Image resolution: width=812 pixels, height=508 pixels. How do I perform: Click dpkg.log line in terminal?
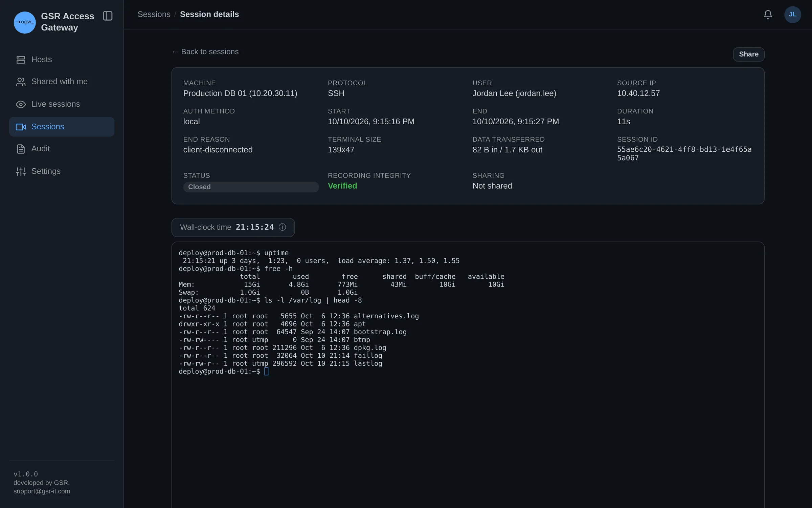pos(283,348)
